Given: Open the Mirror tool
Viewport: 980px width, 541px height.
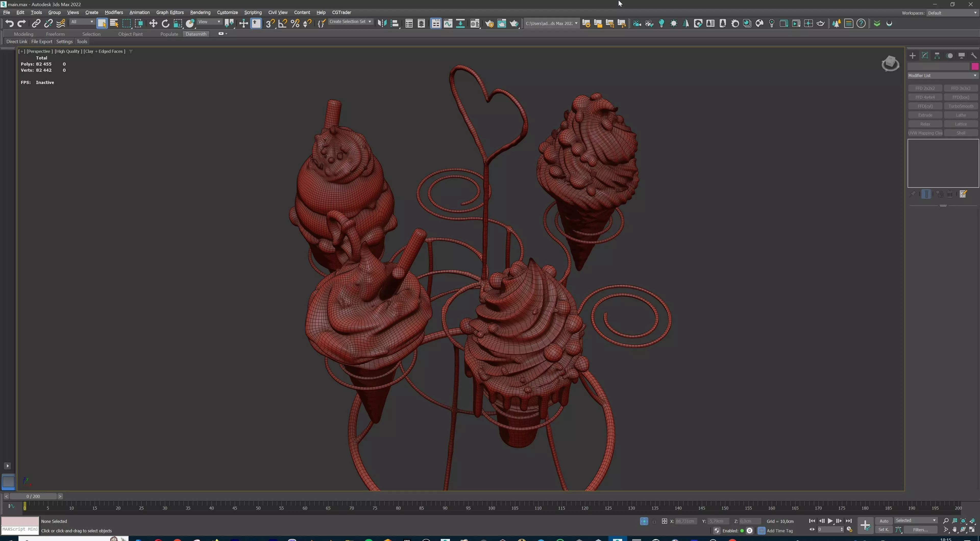Looking at the screenshot, I should point(382,23).
